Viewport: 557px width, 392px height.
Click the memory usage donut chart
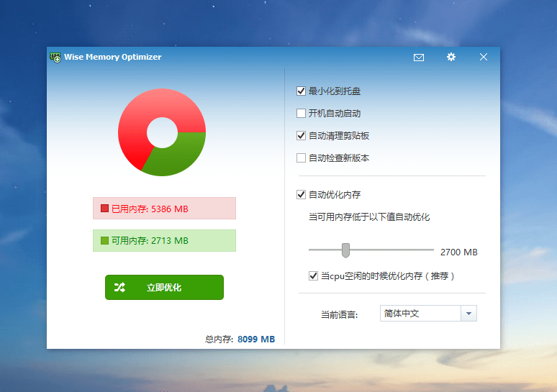[162, 132]
